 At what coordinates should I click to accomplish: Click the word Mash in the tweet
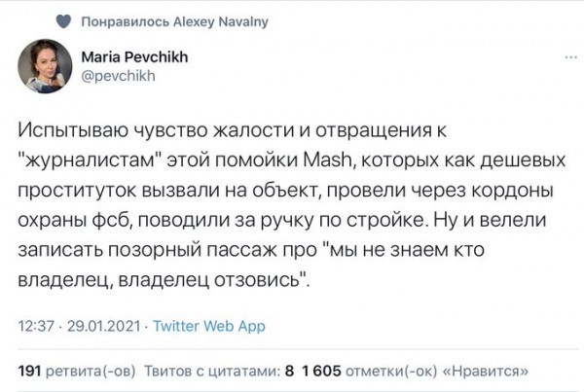pos(328,160)
